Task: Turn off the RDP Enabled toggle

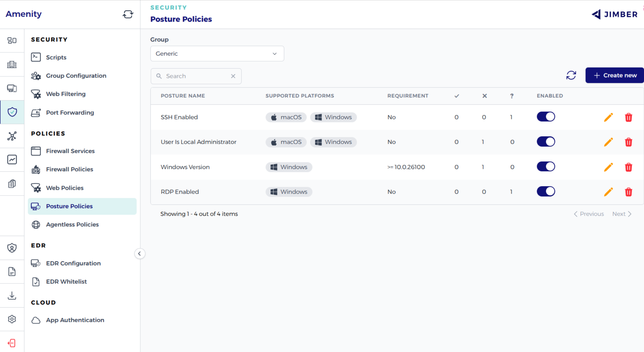Action: pyautogui.click(x=546, y=192)
